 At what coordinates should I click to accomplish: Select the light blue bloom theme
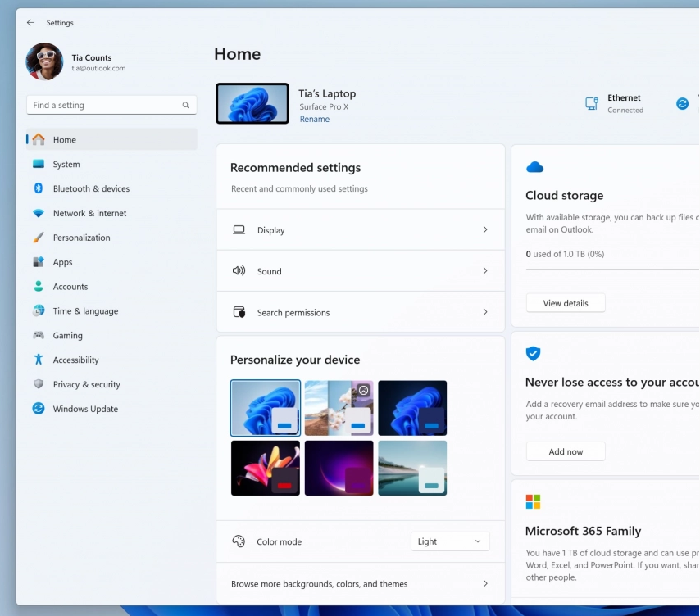(x=266, y=408)
